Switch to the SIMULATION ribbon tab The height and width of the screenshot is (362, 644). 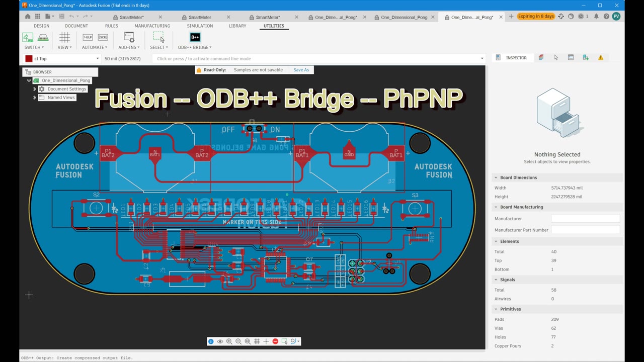pyautogui.click(x=200, y=26)
